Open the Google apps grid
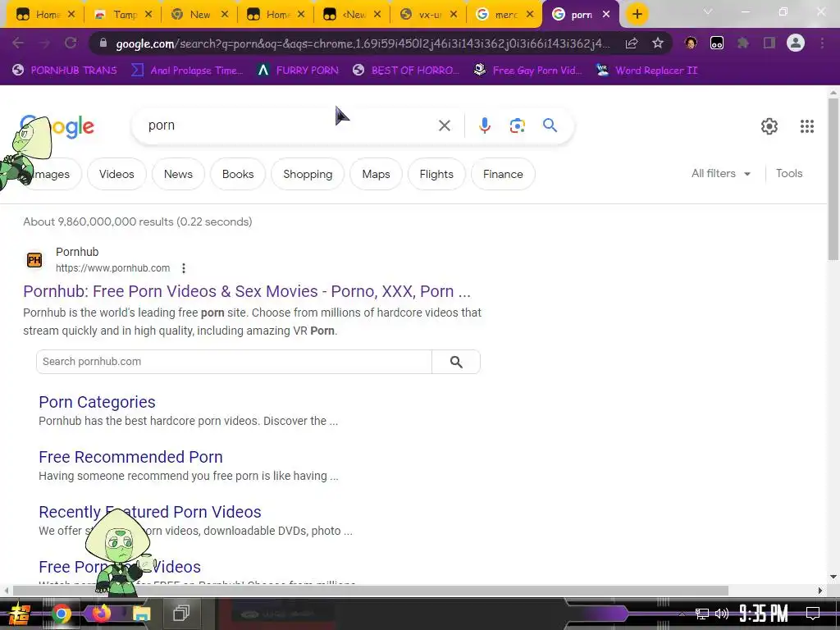This screenshot has height=630, width=840. point(807,126)
